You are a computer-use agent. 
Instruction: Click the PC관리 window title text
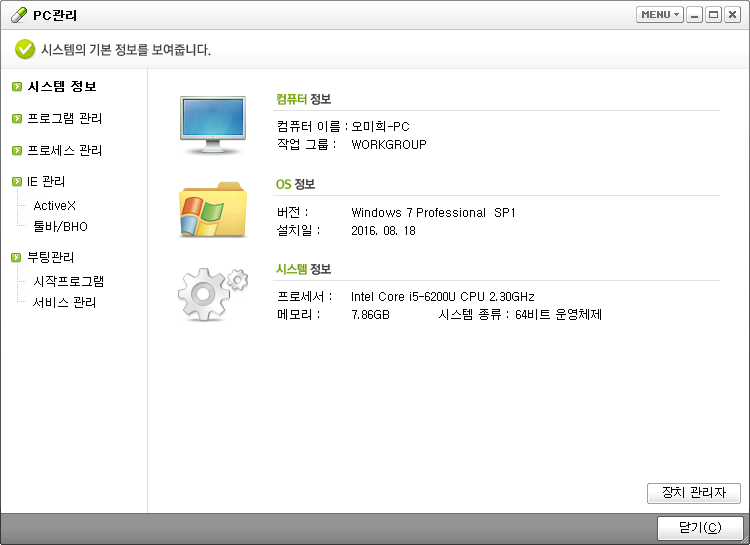[55, 15]
